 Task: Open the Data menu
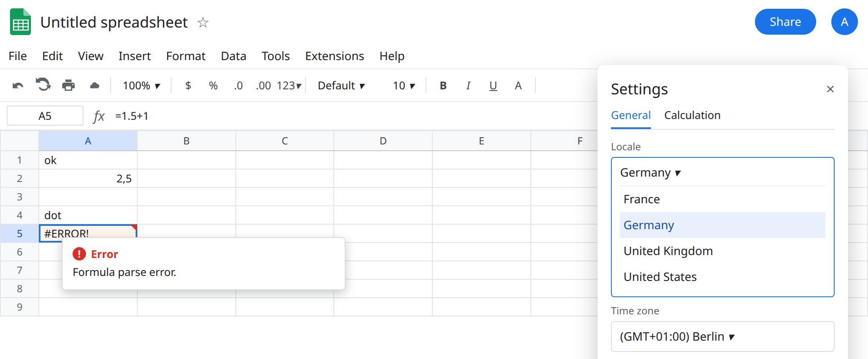pyautogui.click(x=233, y=56)
